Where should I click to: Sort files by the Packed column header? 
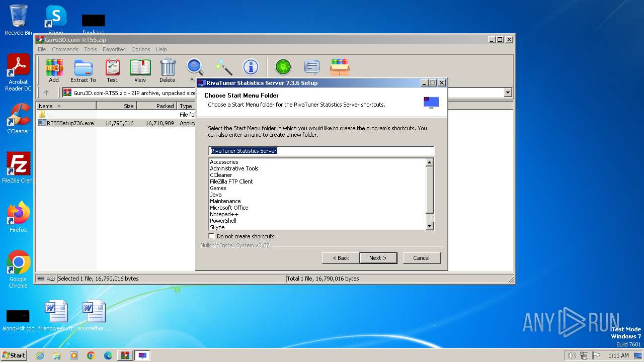coord(156,106)
